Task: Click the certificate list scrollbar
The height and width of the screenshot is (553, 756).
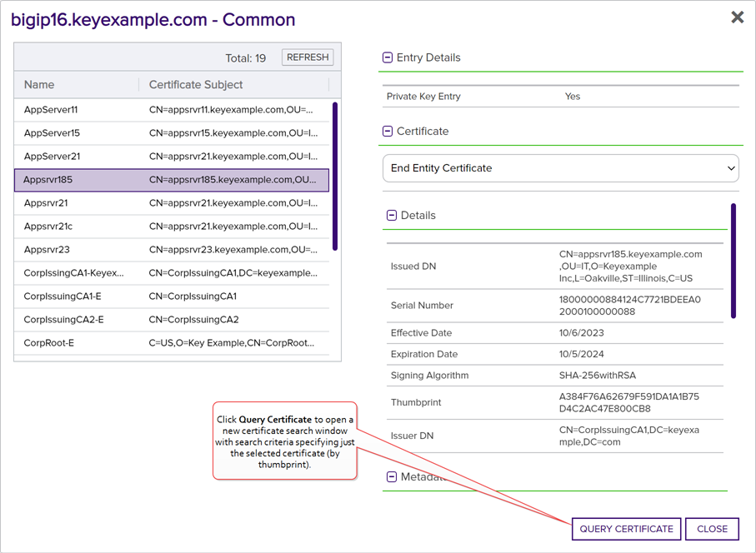Action: coord(335,177)
